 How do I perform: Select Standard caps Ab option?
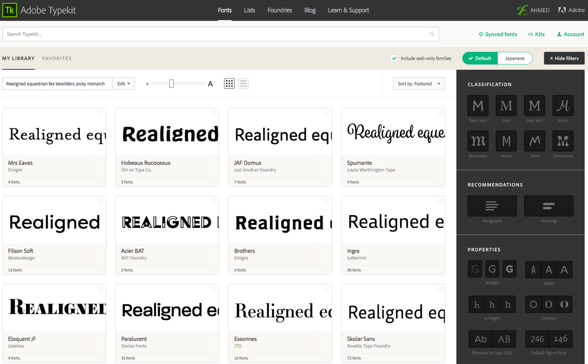tap(480, 339)
